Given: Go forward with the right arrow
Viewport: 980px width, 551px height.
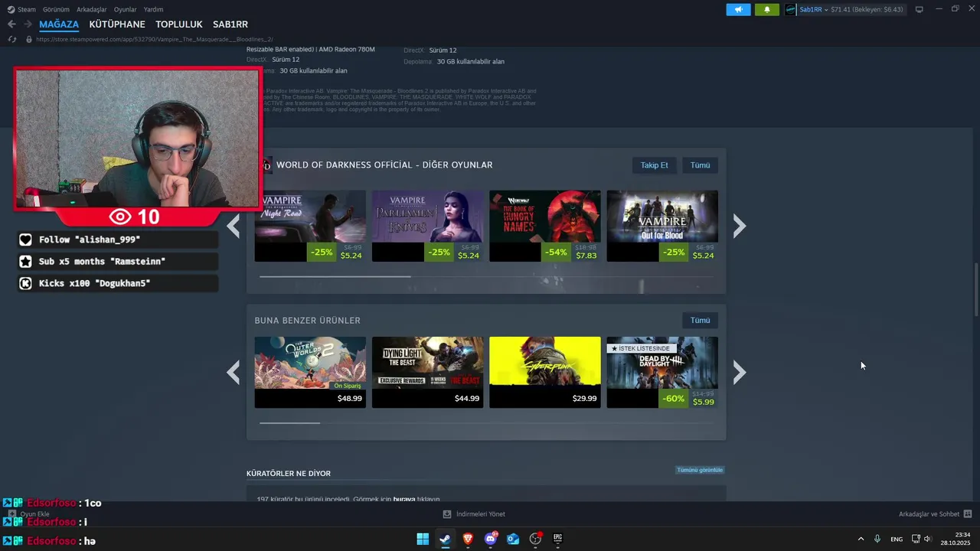Looking at the screenshot, I should point(28,24).
